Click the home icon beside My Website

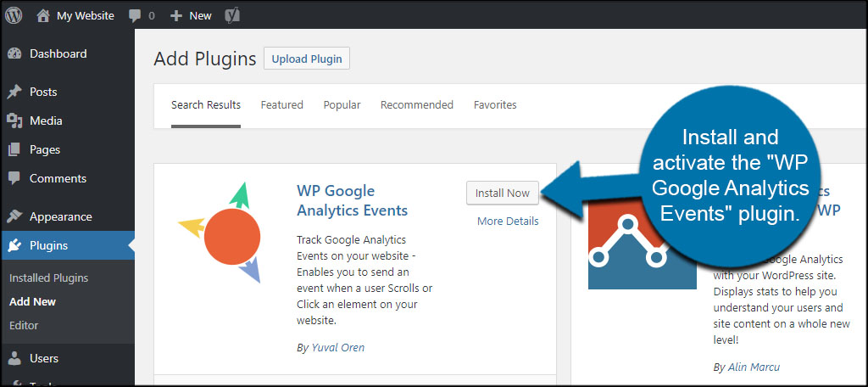click(x=43, y=15)
